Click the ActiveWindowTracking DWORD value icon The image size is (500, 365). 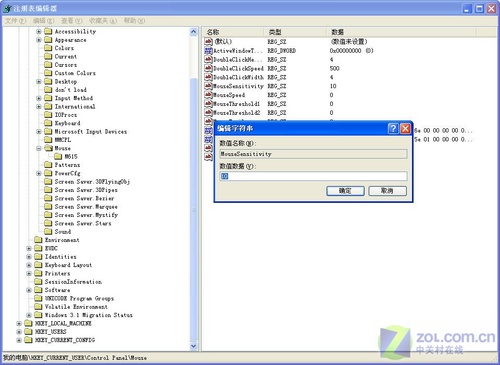click(x=208, y=51)
